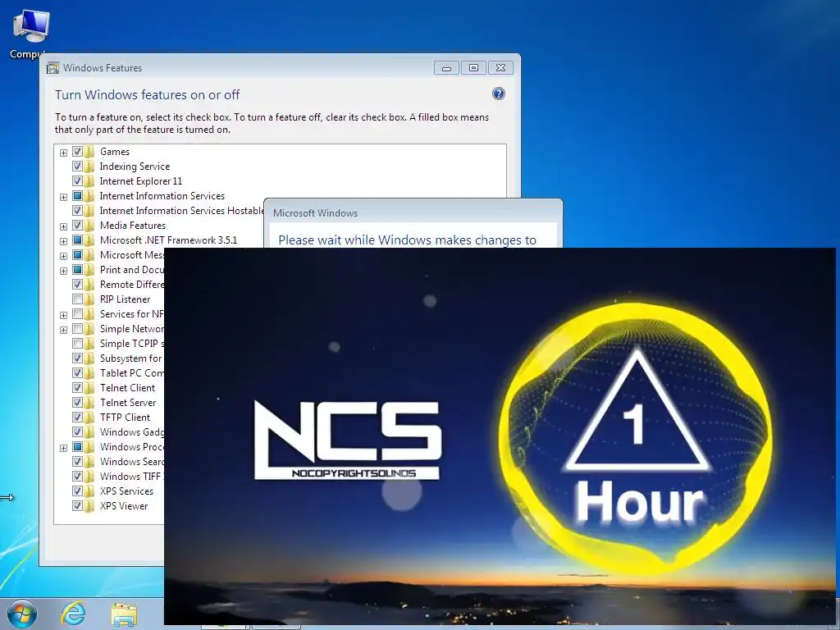Screen dimensions: 840x630
Task: Expand the Print and Document Services node
Action: coord(63,271)
